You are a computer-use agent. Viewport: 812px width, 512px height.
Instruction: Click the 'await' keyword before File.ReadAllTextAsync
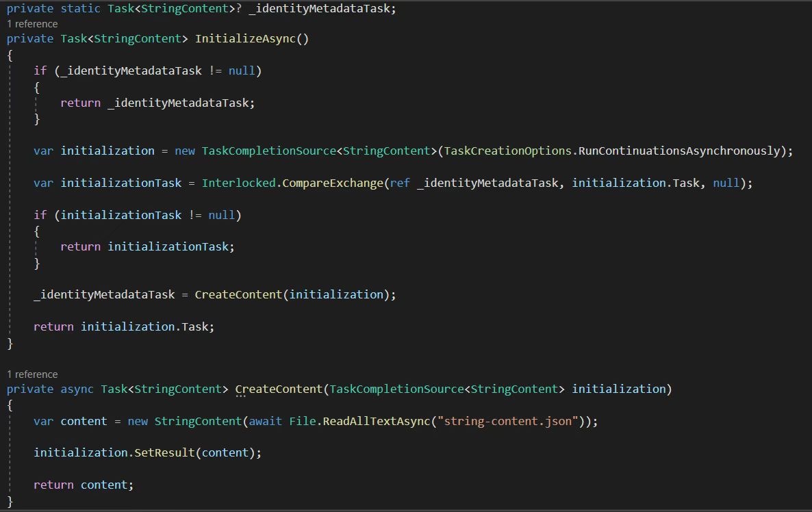coord(265,422)
